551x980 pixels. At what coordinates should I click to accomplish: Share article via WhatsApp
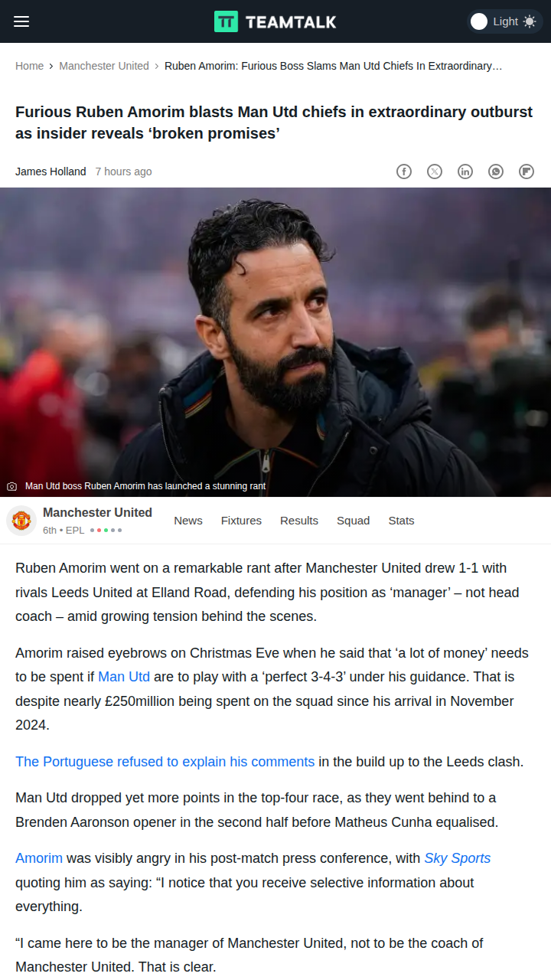(x=496, y=171)
